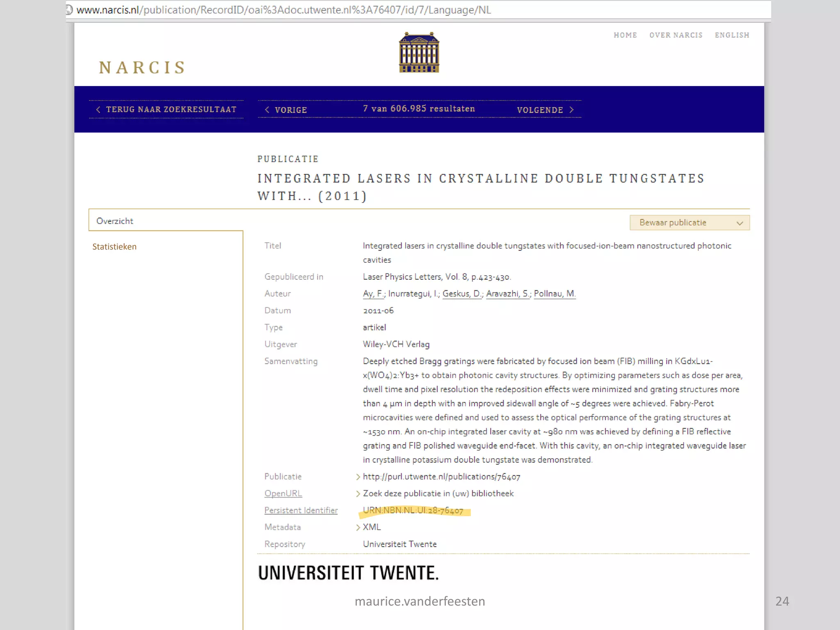Image resolution: width=840 pixels, height=630 pixels.
Task: Click the Persistent Identifier label link
Action: coord(301,510)
